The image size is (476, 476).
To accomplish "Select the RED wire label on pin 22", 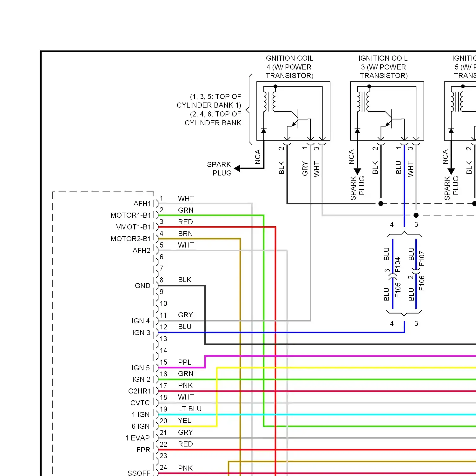I will 185,444.
